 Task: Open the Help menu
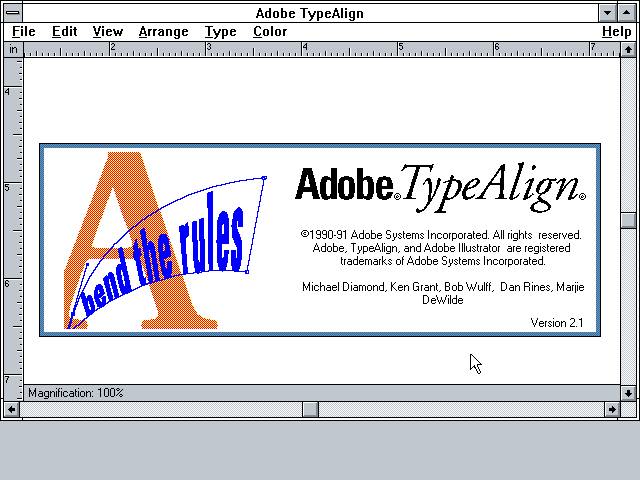[616, 31]
